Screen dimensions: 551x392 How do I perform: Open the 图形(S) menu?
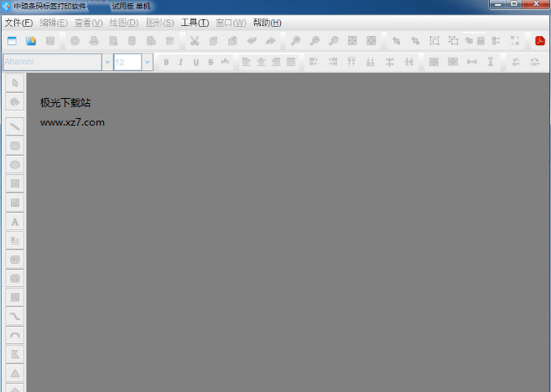[160, 23]
